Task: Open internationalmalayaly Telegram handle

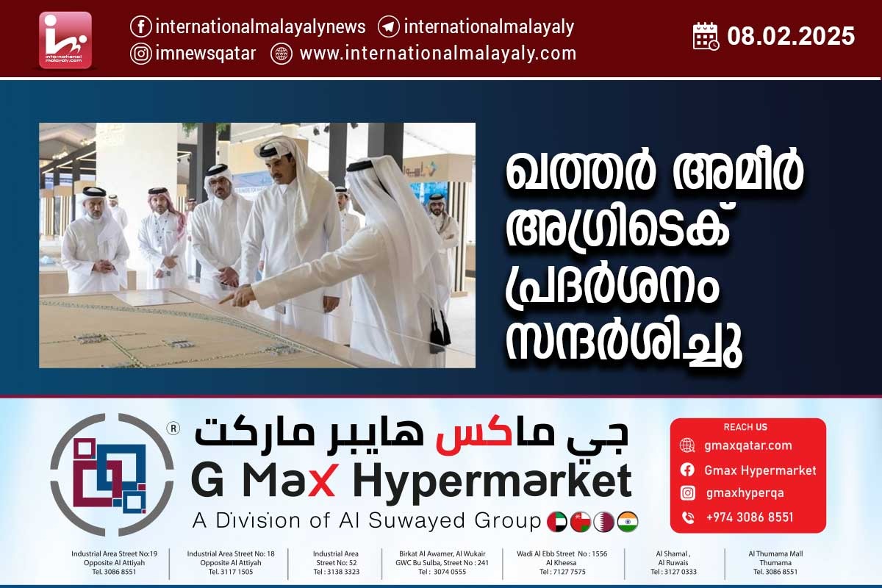Action: tap(489, 26)
